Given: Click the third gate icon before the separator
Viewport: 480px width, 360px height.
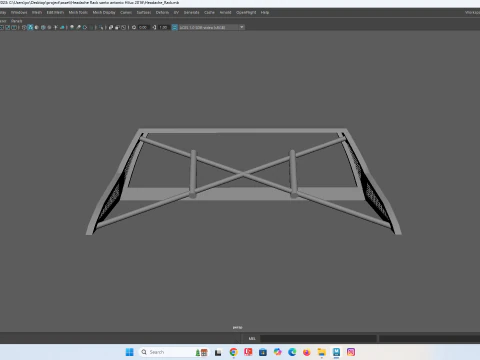Looking at the screenshot, I should tap(14, 27).
